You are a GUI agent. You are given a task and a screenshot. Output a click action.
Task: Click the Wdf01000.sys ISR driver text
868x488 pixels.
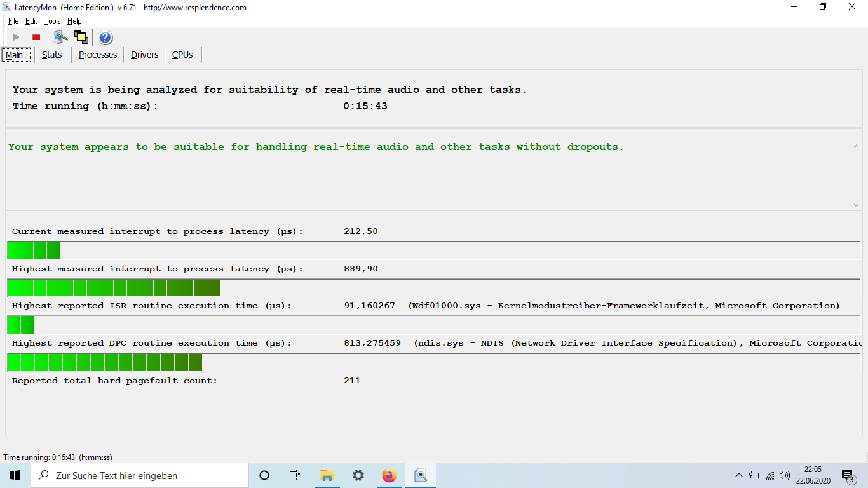tap(624, 306)
